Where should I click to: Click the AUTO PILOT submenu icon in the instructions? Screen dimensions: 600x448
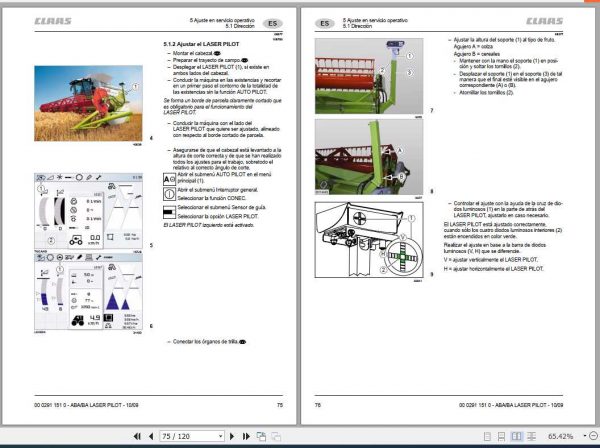pyautogui.click(x=169, y=179)
